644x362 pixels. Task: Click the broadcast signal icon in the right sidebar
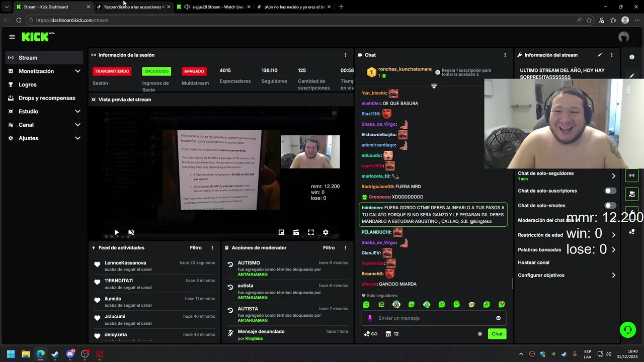tap(632, 175)
